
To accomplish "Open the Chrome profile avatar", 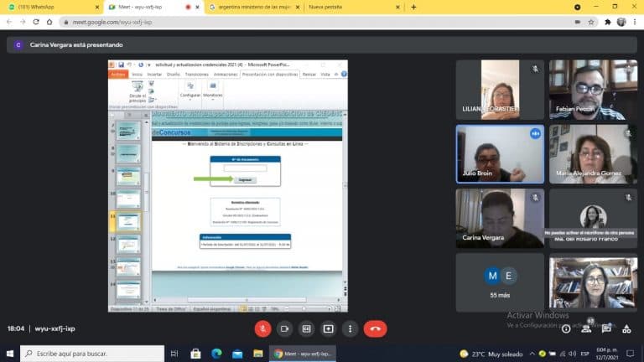I will [621, 22].
